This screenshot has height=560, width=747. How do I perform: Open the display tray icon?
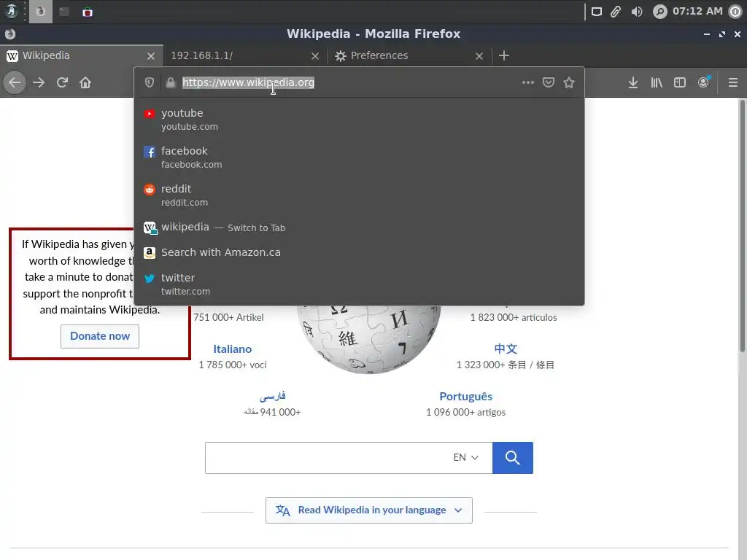click(597, 12)
